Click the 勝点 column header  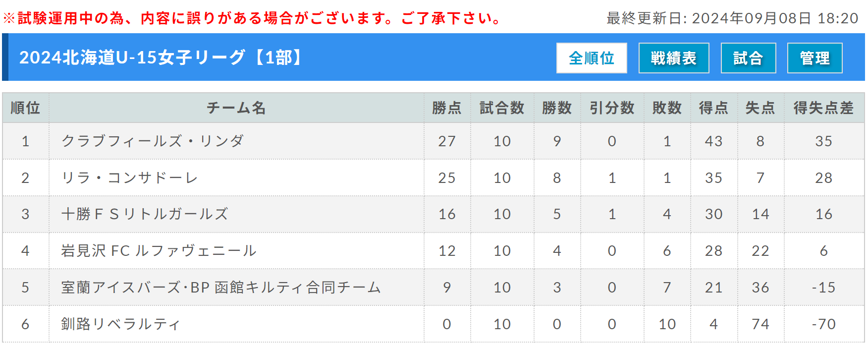447,108
